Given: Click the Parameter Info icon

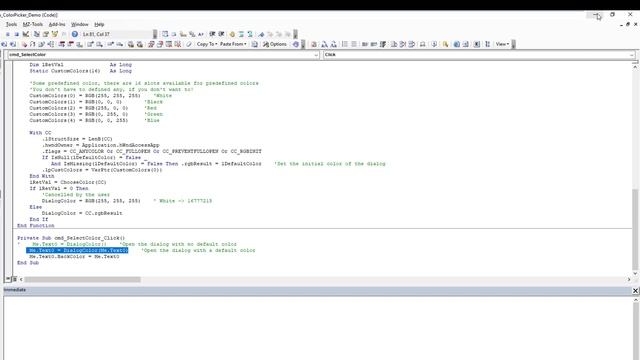Looking at the screenshot, I should pyautogui.click(x=192, y=34).
